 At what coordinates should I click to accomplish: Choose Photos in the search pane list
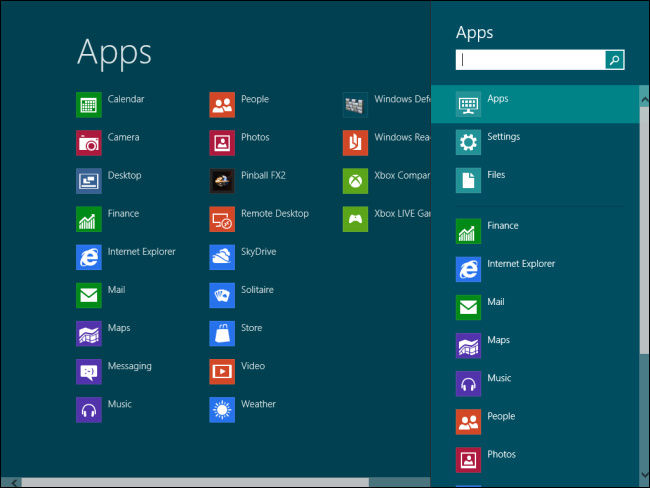coord(535,460)
